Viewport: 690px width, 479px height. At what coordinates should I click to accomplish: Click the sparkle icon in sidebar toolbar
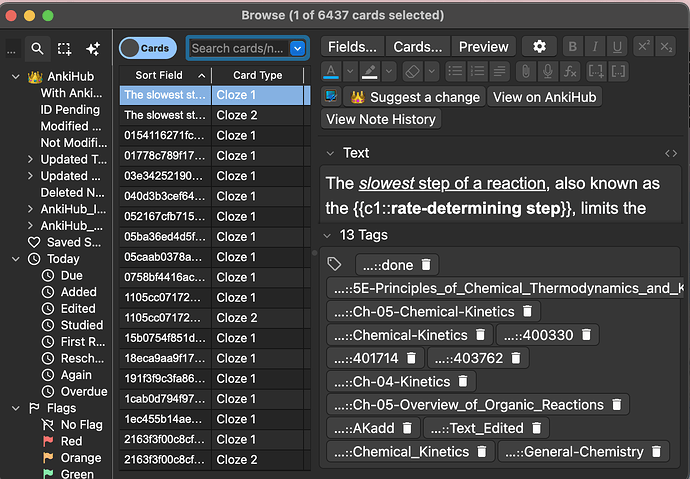coord(93,48)
